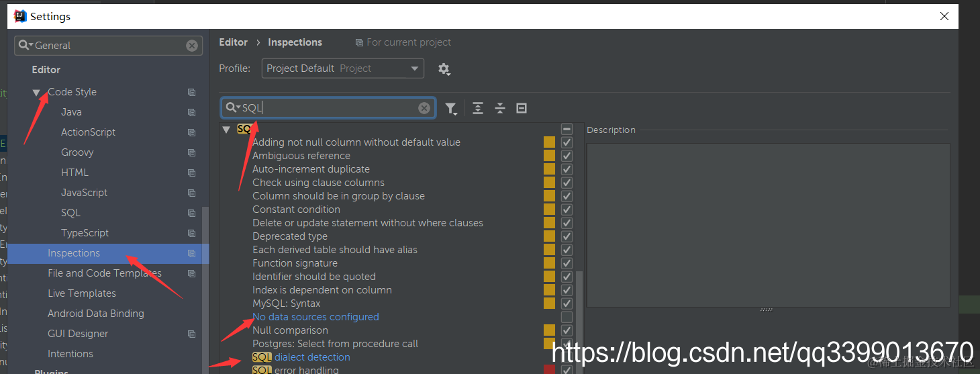Select Postgres: Select from procedure call row
The width and height of the screenshot is (980, 374).
335,344
